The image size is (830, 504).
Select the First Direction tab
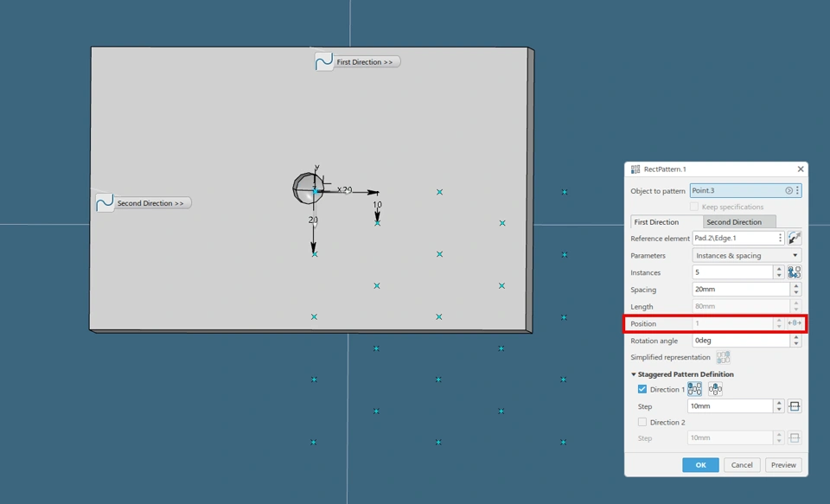(x=657, y=222)
